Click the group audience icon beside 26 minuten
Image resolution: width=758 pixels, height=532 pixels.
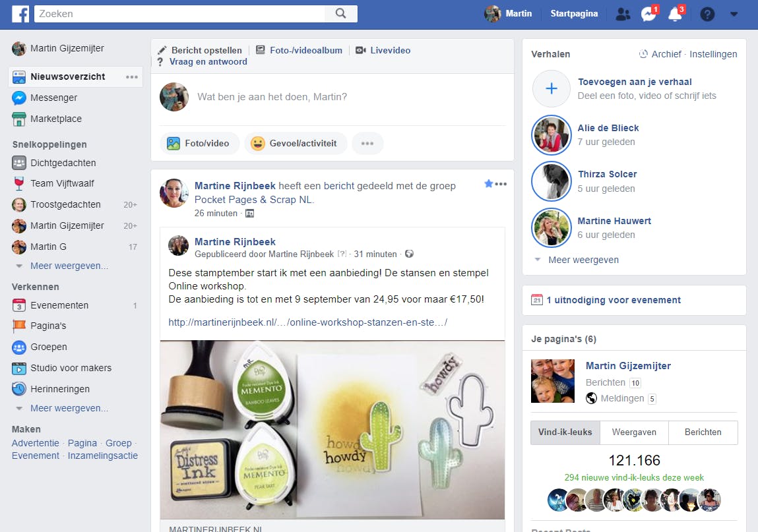[x=249, y=213]
